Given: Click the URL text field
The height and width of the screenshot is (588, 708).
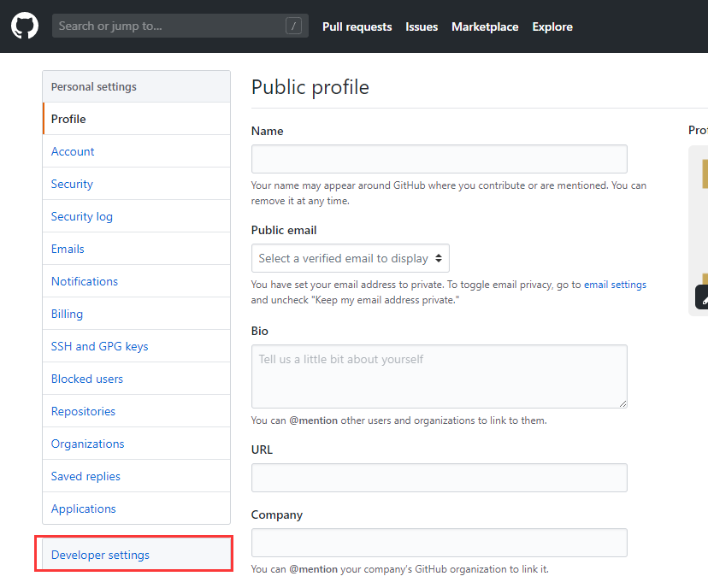Looking at the screenshot, I should pos(439,478).
